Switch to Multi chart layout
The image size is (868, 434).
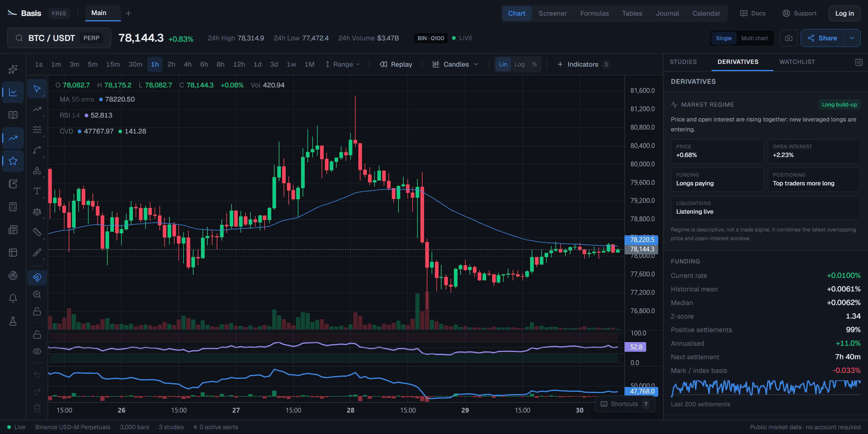(x=754, y=38)
